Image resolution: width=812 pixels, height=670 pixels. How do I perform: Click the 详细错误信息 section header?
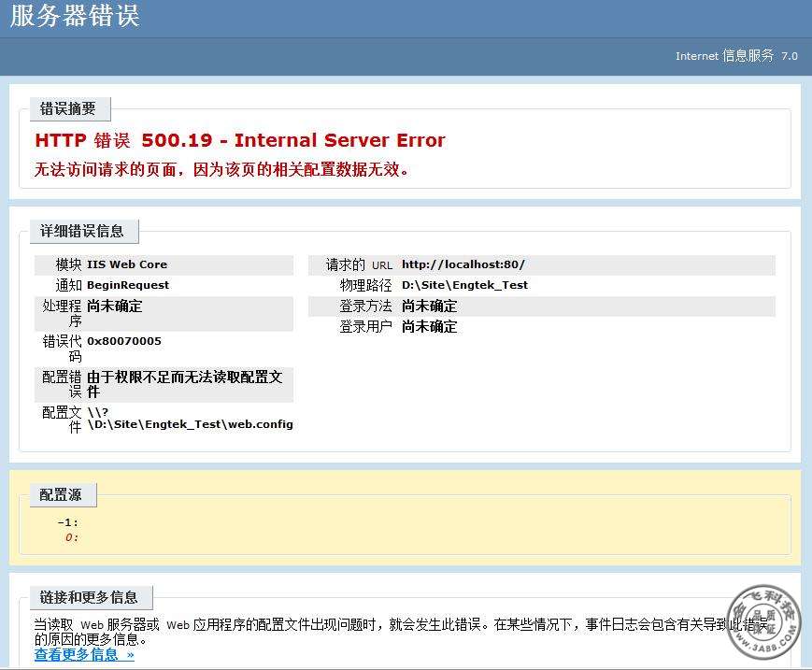point(83,231)
